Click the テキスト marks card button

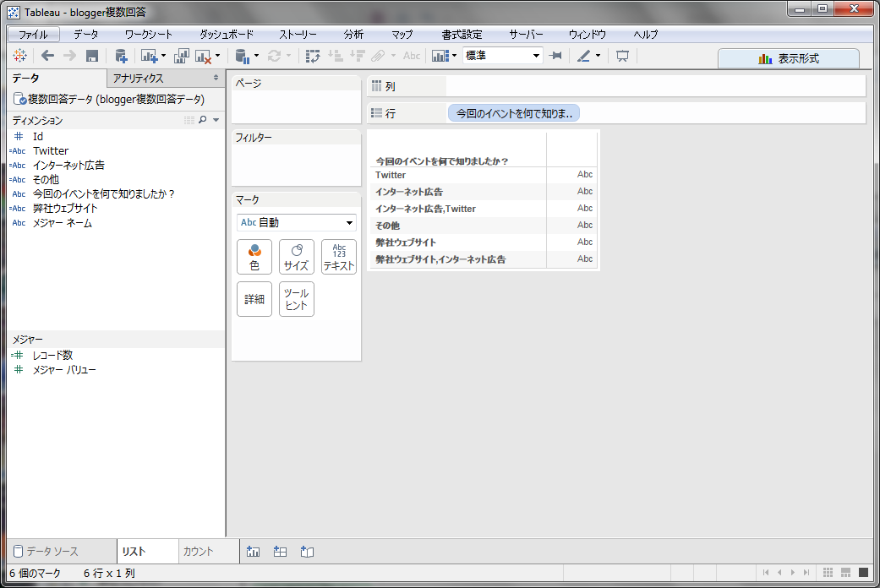[x=339, y=257]
